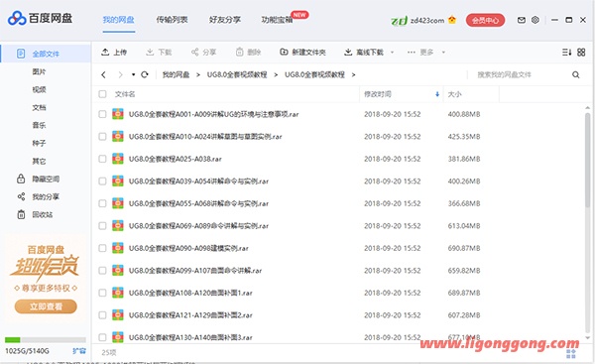Open the settings gear icon

[x=535, y=20]
